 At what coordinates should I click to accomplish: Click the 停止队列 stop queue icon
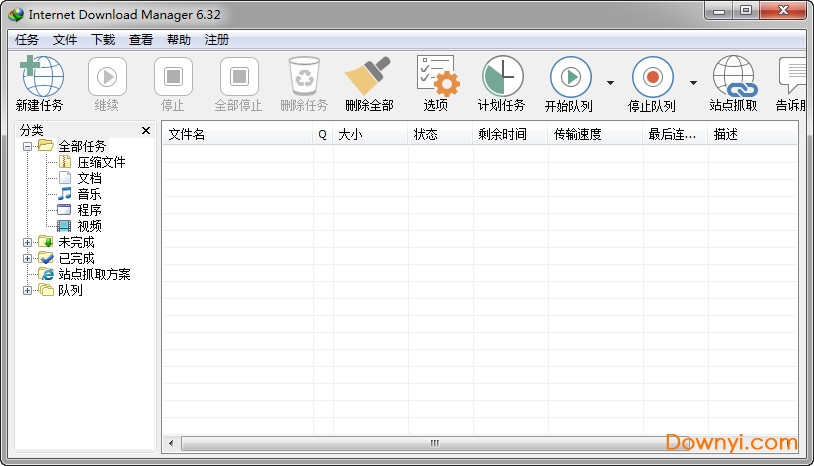(x=652, y=77)
